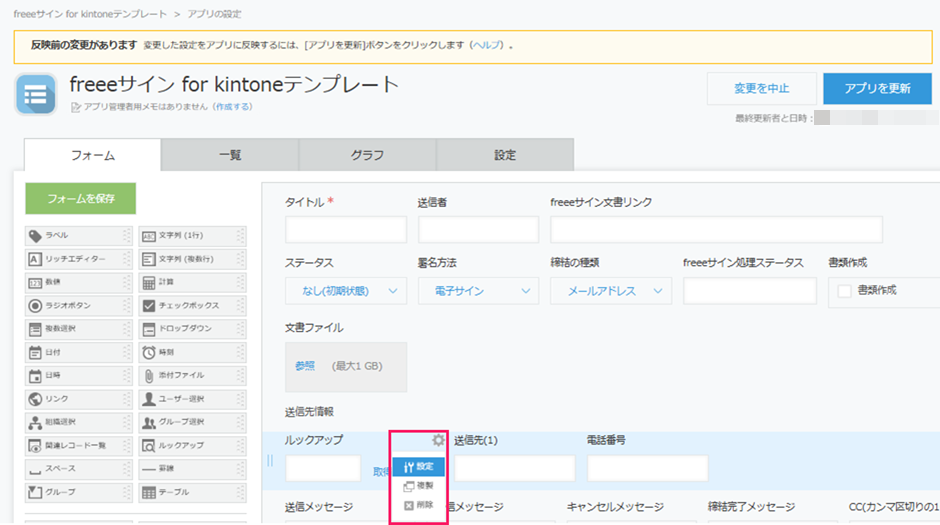Select the 添付ファイル paperclip icon
Screen dimensions: 940x525
[149, 376]
